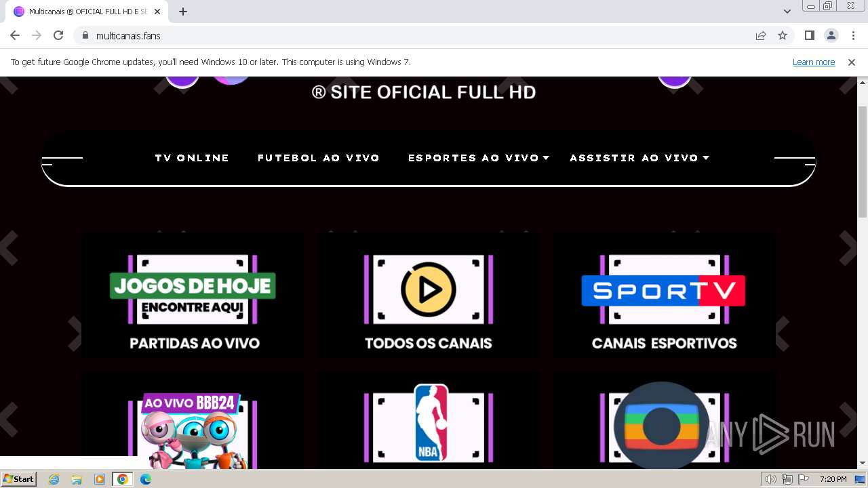Open FUTEBOL AO VIVO menu item
This screenshot has height=488, width=868.
click(x=319, y=158)
